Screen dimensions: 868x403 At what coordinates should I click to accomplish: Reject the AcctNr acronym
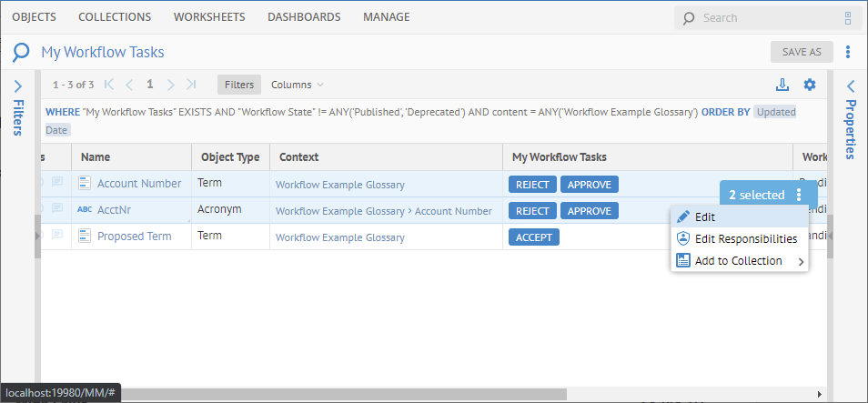pyautogui.click(x=532, y=211)
